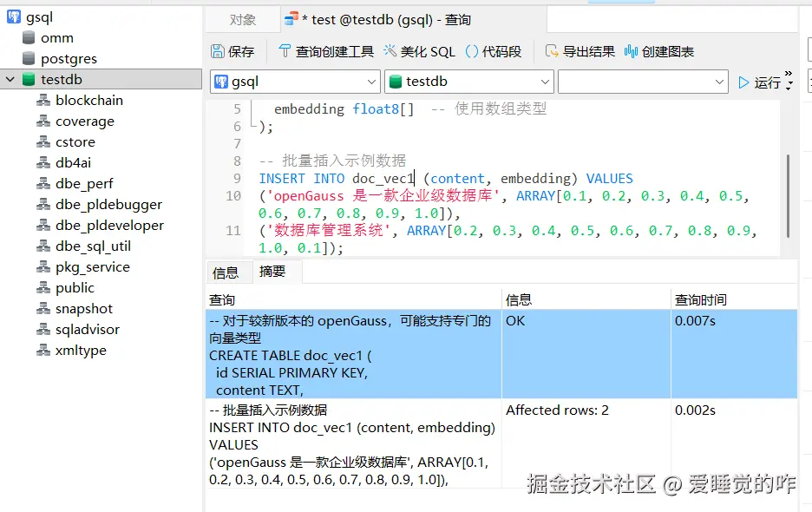
Task: Select the dbe_perf schema icon
Action: tap(43, 183)
